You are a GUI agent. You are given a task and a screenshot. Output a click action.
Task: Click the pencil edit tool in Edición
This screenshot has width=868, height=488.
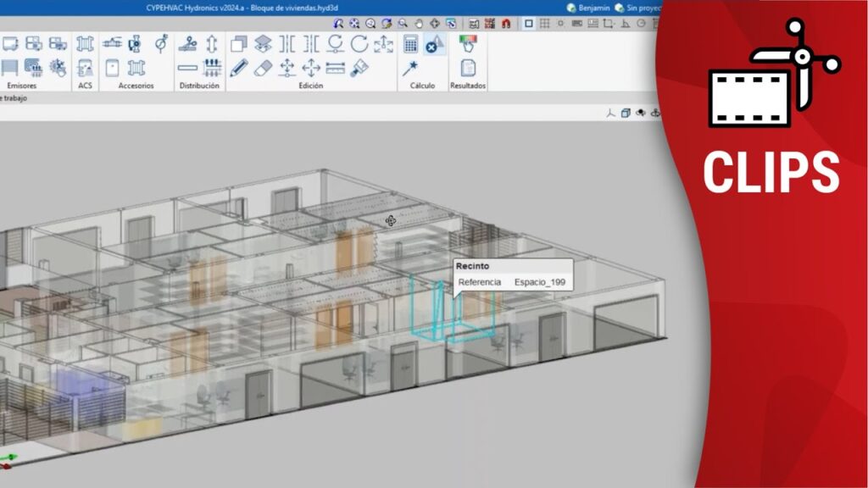tap(239, 67)
